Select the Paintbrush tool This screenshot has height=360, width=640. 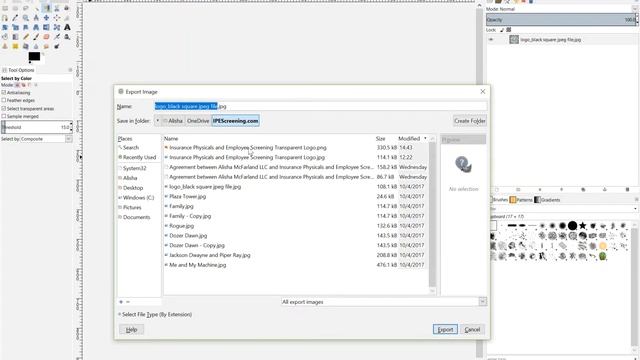[x=36, y=37]
